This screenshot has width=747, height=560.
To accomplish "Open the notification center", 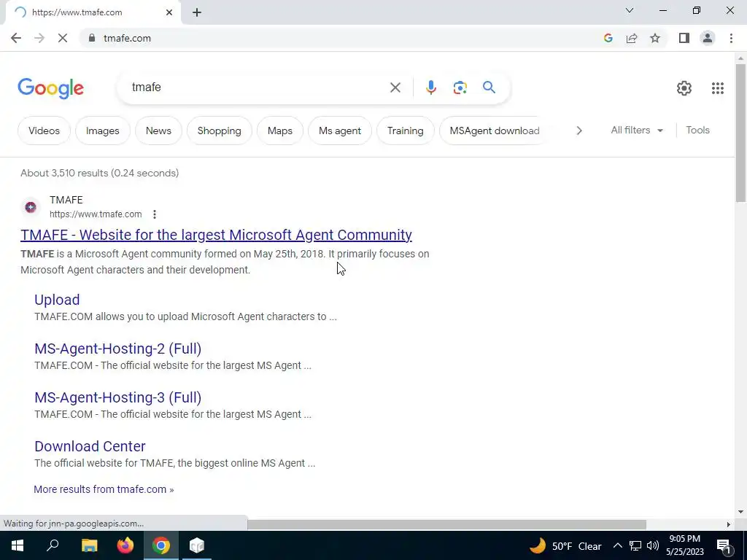I will click(724, 547).
